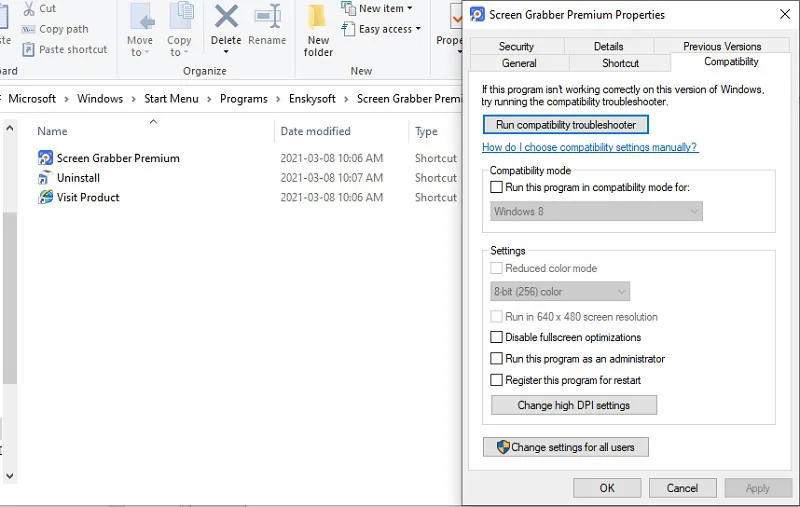Check Run this program as an administrator
This screenshot has width=800, height=507.
coord(496,359)
